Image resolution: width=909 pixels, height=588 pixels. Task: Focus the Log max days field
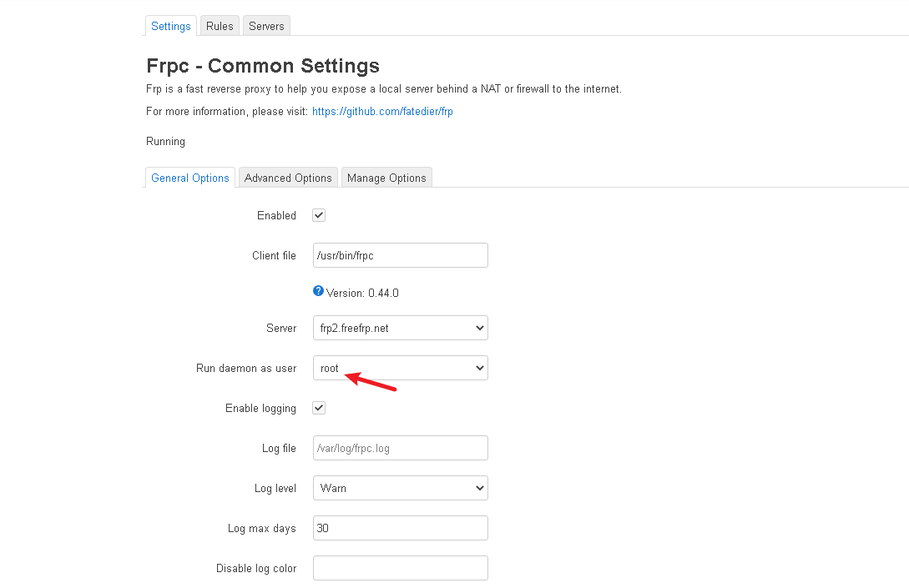[400, 528]
